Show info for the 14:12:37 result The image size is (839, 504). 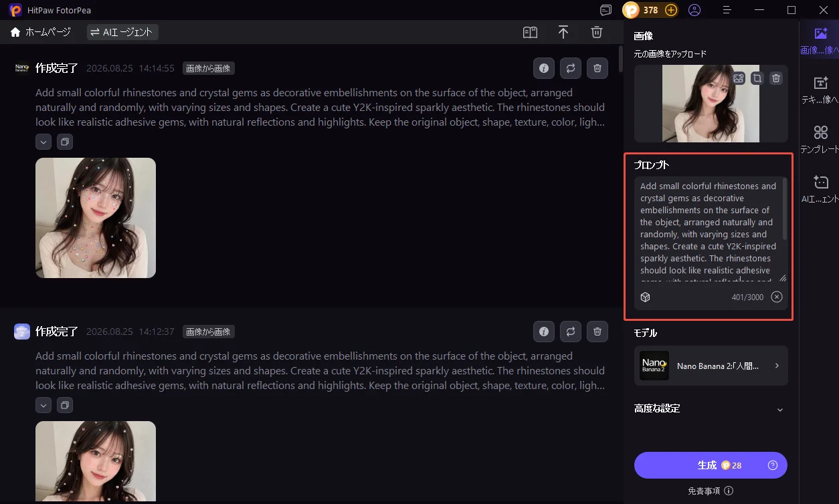pyautogui.click(x=544, y=332)
